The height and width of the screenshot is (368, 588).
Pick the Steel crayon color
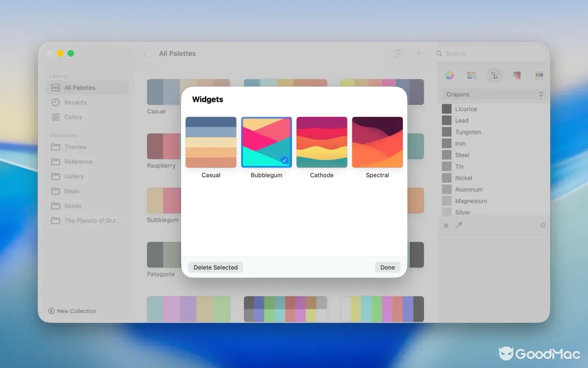494,155
